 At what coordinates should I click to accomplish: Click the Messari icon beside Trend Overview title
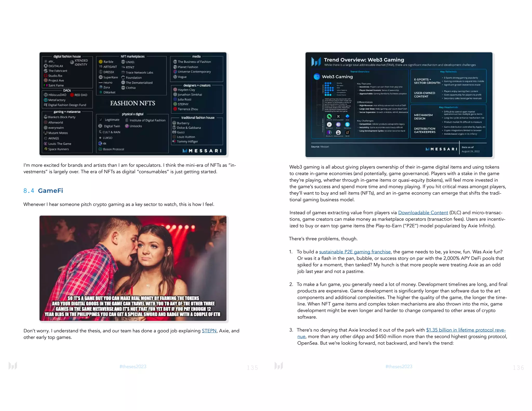(316, 62)
